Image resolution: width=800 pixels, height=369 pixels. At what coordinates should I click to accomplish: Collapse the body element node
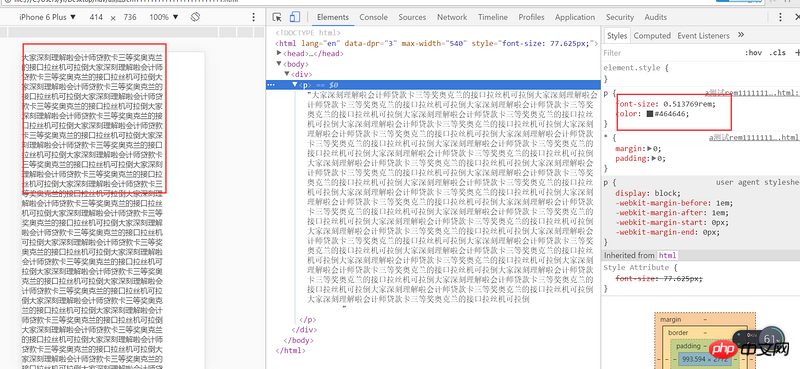coord(279,64)
